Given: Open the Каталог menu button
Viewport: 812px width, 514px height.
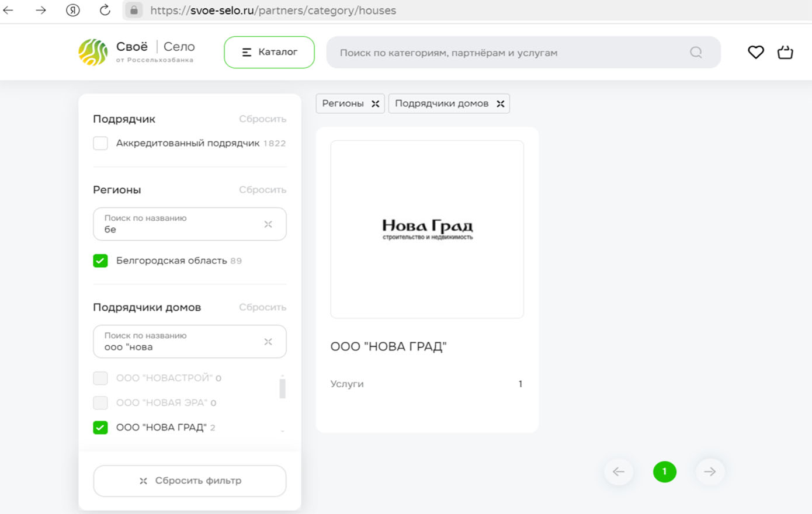Looking at the screenshot, I should click(x=269, y=52).
